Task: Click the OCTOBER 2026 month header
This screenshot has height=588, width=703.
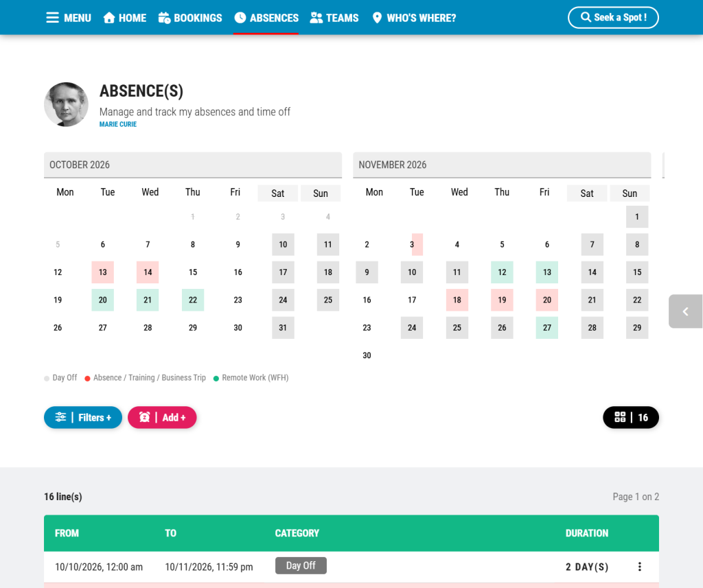Action: (x=193, y=165)
